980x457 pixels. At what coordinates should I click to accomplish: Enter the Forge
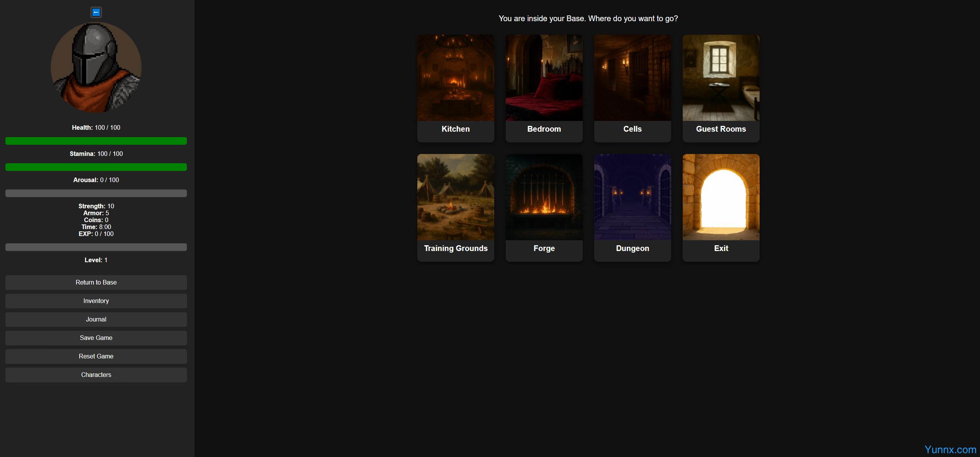point(544,208)
